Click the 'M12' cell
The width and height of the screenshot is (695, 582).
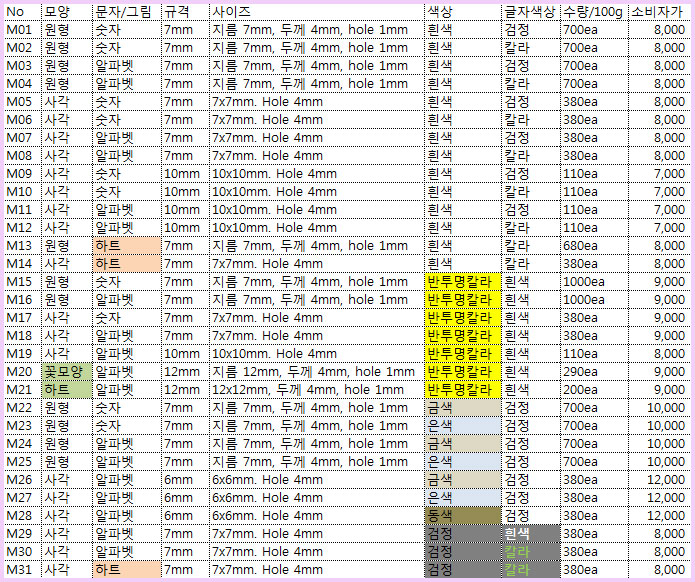coord(23,228)
